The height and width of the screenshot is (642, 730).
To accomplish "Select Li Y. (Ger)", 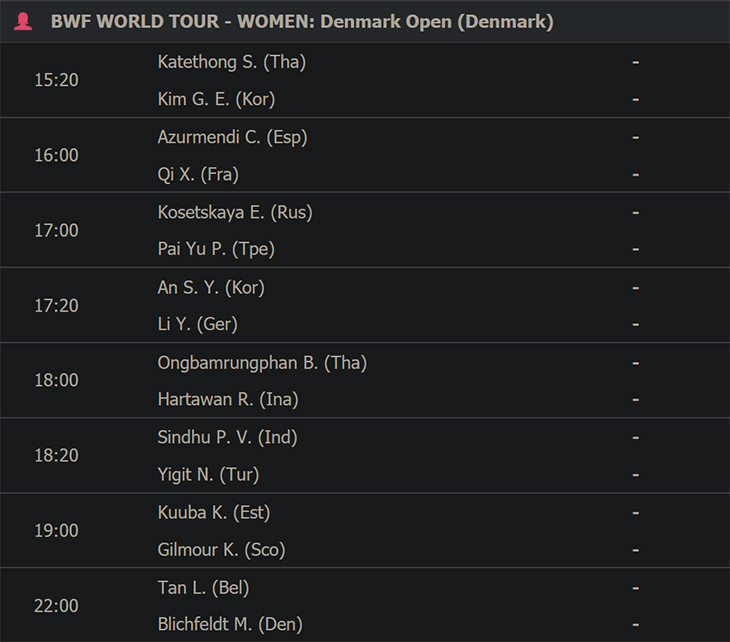I will 197,324.
